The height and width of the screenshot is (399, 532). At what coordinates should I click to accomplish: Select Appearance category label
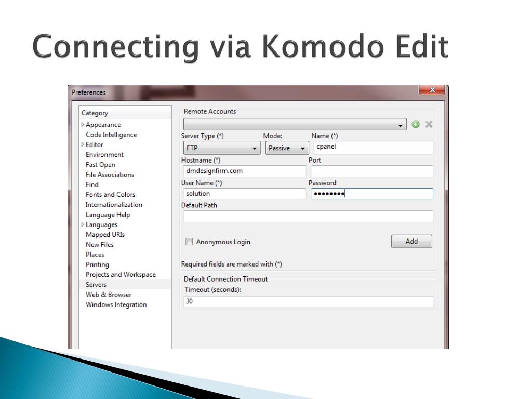point(103,125)
